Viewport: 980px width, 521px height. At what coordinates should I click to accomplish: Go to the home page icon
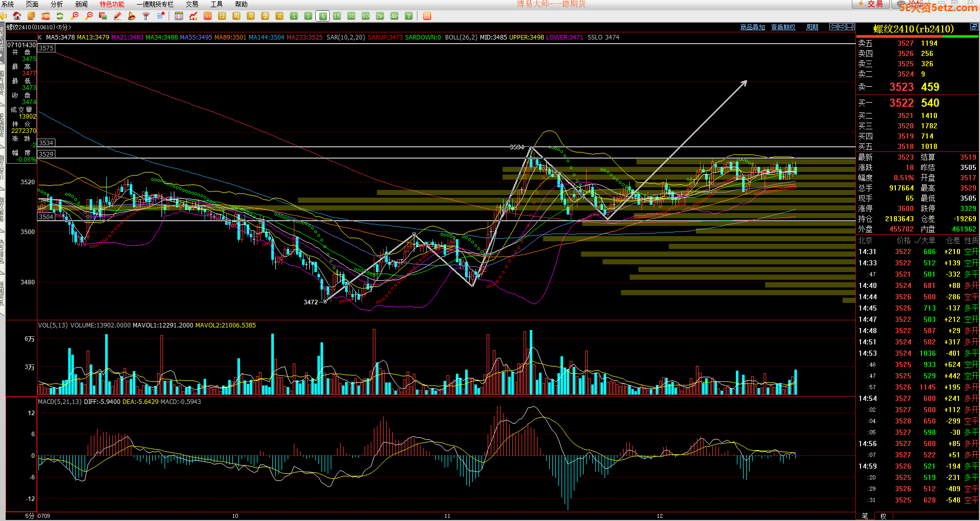(x=17, y=16)
